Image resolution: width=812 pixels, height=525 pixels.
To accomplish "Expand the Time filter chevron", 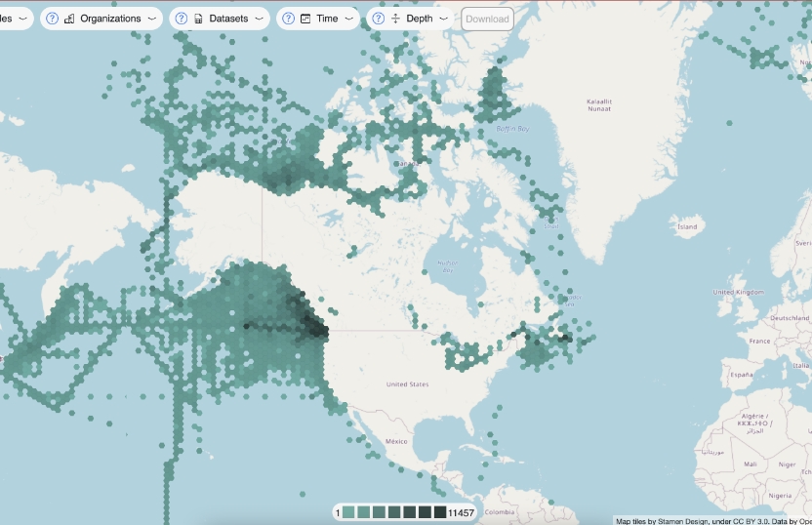I will click(348, 19).
